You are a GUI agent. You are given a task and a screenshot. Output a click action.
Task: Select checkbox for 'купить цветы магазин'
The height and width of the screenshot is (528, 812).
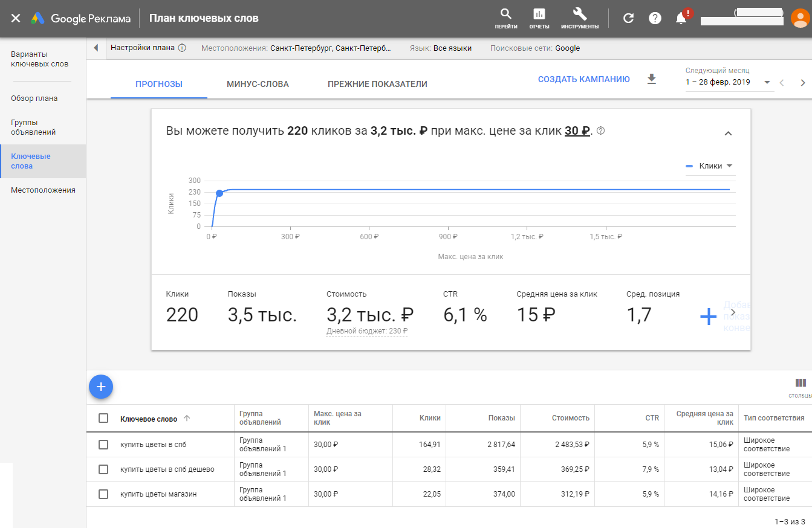(x=103, y=494)
